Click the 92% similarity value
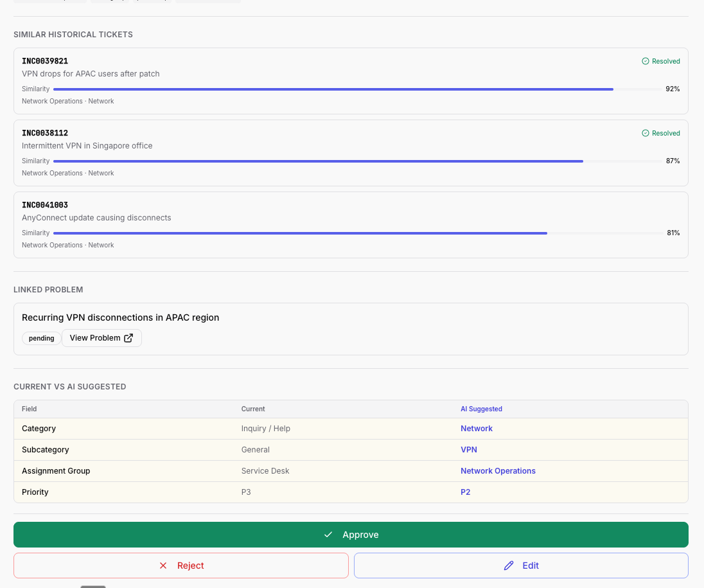 coord(673,89)
